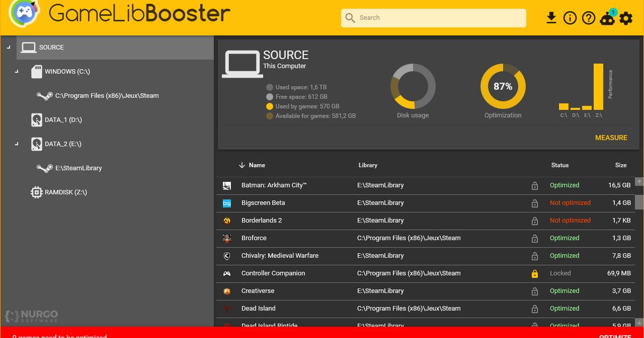
Task: Click Not optimized status for Bigscreen Beta
Action: 570,203
